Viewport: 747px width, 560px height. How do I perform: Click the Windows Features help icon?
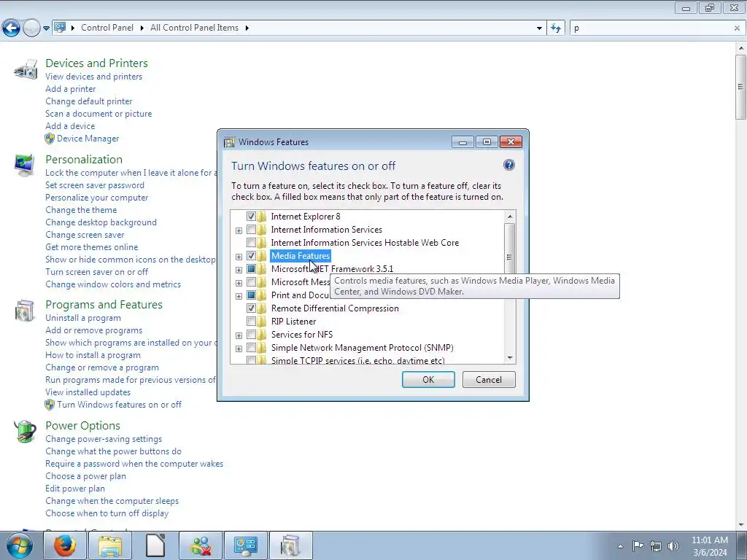[x=508, y=165]
